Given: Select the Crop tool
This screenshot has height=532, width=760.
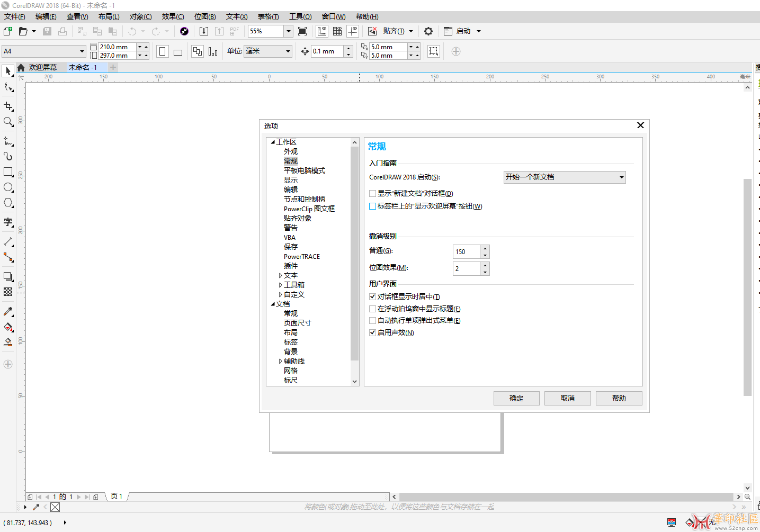Looking at the screenshot, I should tap(8, 106).
